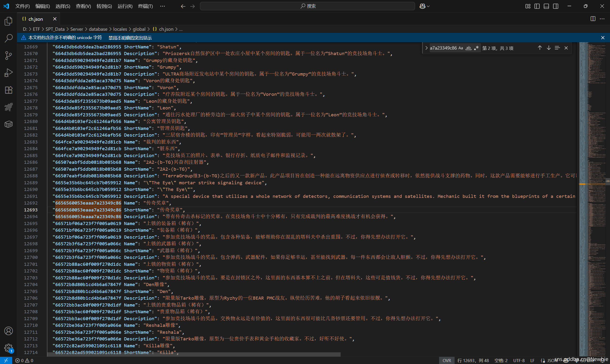
Task: Open the 运行(R) menu
Action: [125, 6]
